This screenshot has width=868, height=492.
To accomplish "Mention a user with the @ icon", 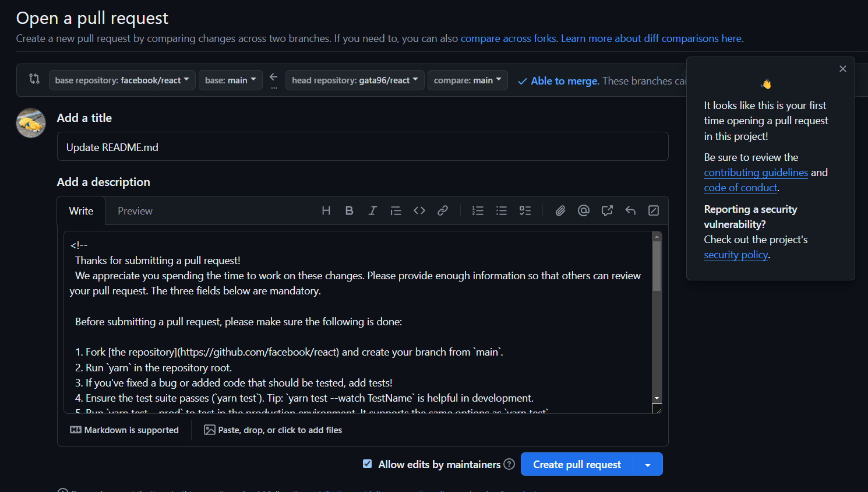I will 584,210.
